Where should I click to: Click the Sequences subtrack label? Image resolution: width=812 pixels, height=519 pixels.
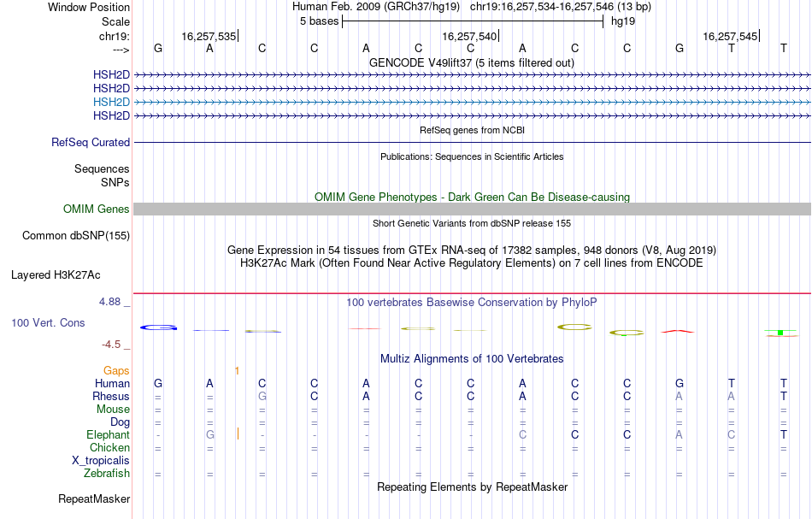(x=102, y=168)
